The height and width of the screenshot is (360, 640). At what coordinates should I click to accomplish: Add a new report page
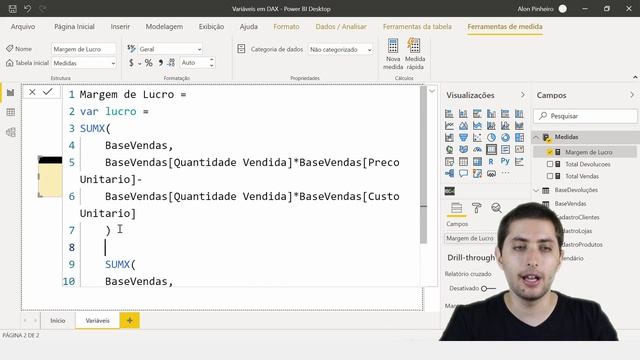click(130, 321)
